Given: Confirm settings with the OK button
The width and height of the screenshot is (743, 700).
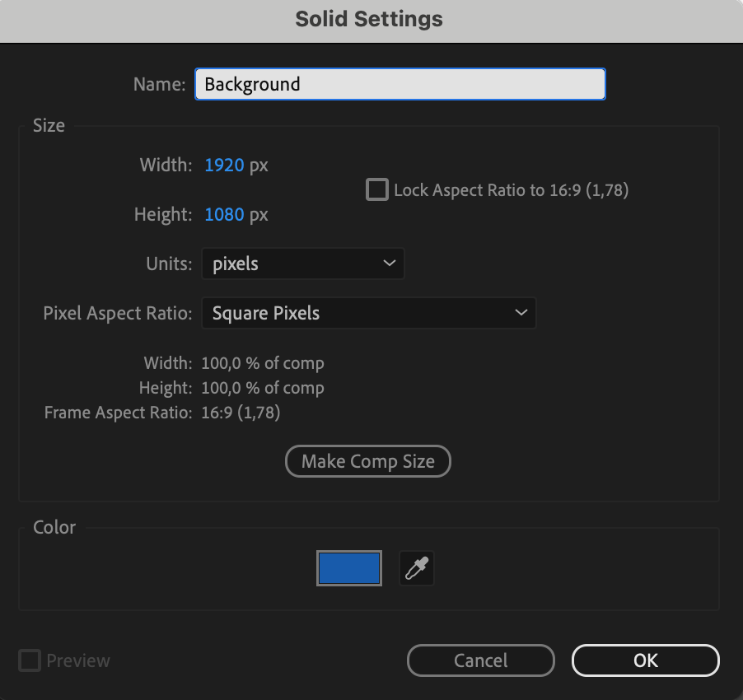Looking at the screenshot, I should click(x=645, y=660).
